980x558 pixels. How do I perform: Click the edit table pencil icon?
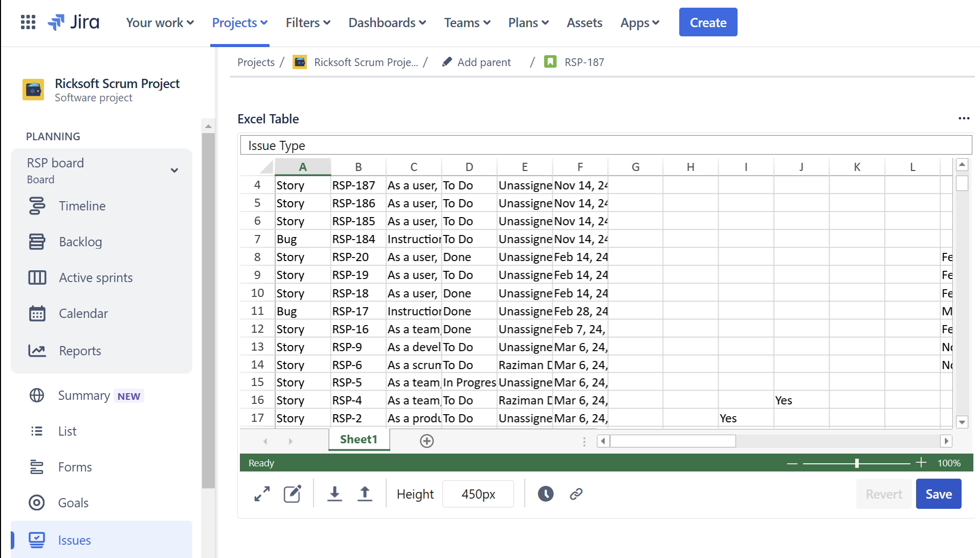point(293,494)
